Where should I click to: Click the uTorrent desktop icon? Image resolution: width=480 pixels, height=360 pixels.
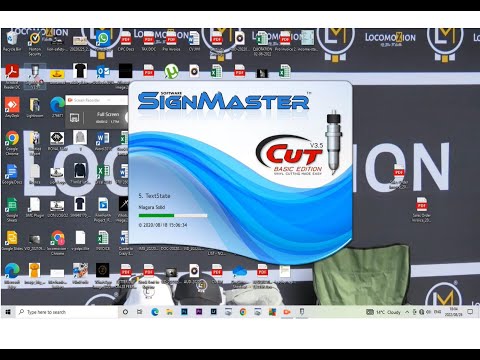pos(171,72)
